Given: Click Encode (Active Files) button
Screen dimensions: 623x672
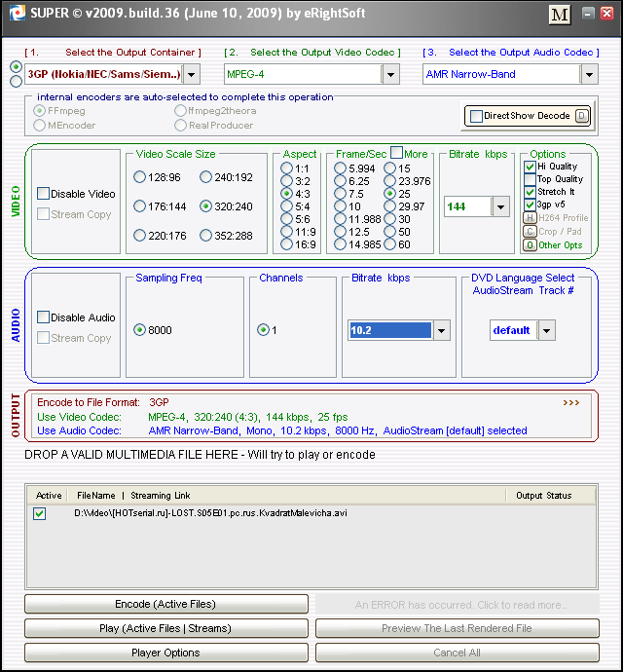Looking at the screenshot, I should tap(166, 604).
